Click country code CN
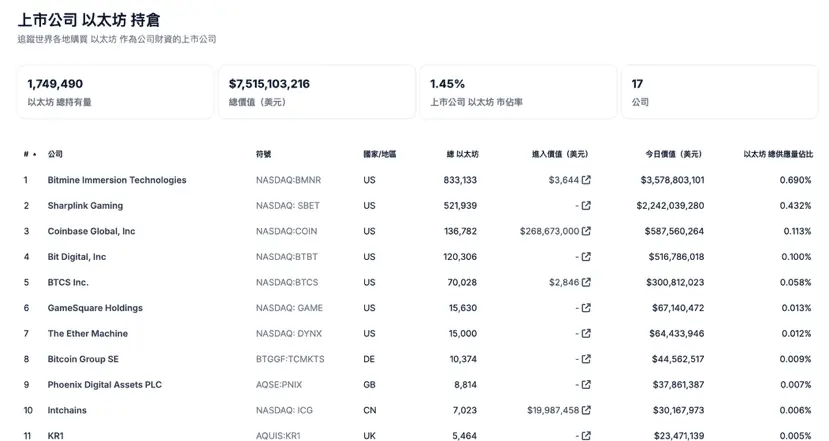829x441 pixels. (370, 410)
